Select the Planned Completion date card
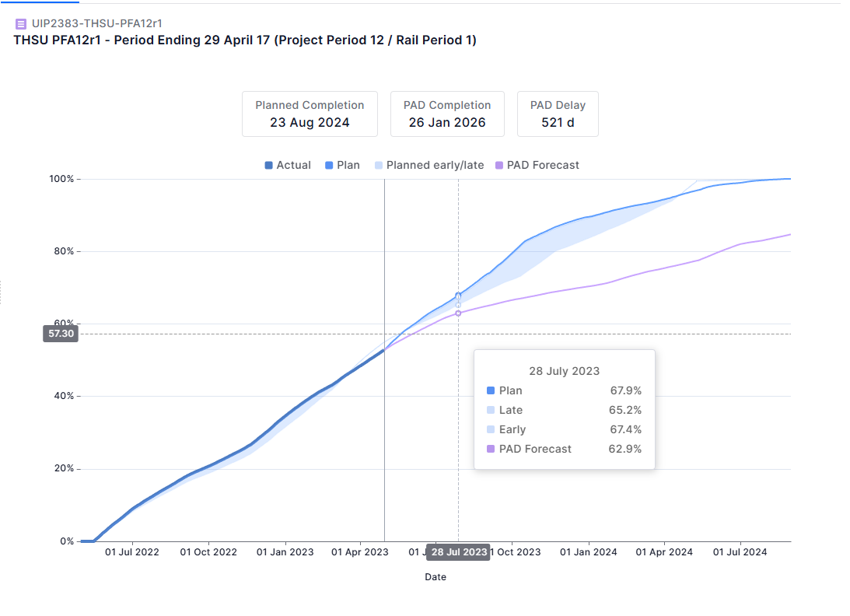Screen dimensions: 850x616 pos(310,114)
